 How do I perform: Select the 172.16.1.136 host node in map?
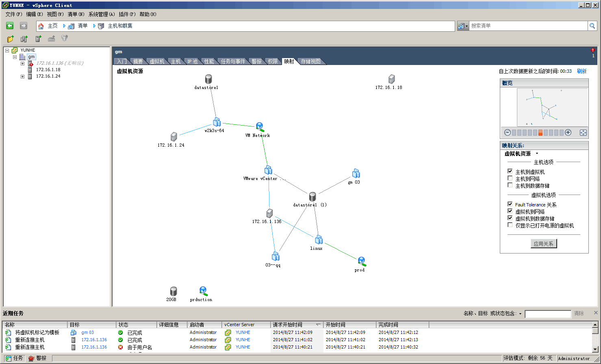coord(269,213)
